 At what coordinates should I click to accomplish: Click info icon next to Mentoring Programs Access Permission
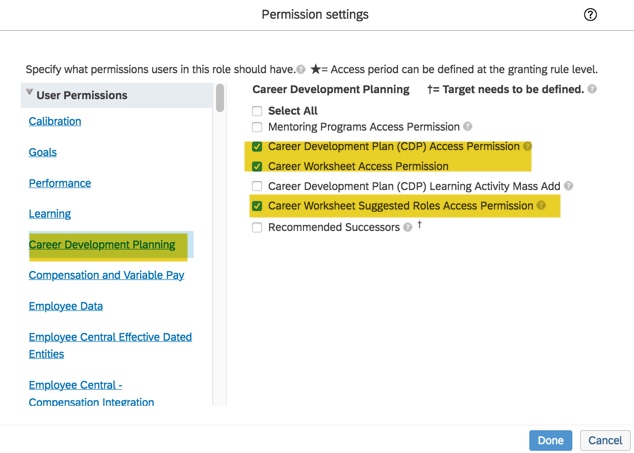tap(468, 127)
